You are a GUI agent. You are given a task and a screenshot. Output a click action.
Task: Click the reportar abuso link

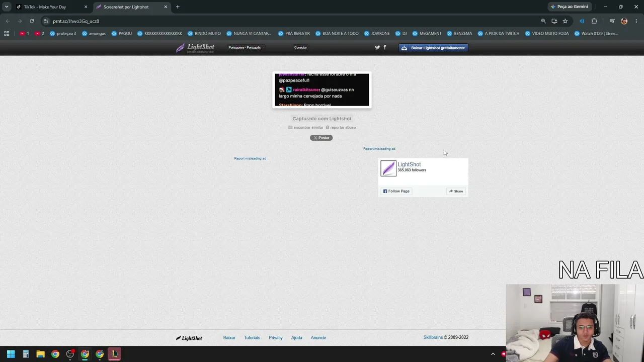pos(341,127)
